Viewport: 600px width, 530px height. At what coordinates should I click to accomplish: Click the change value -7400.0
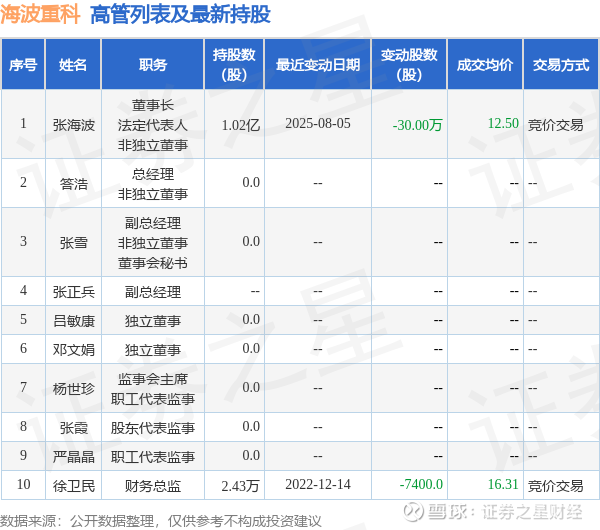[421, 484]
